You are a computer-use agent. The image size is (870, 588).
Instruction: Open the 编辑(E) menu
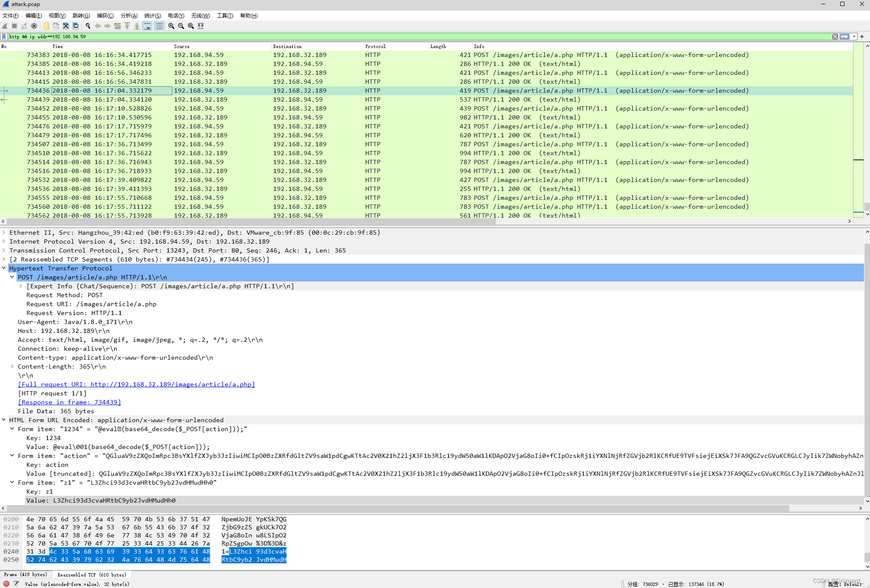[x=34, y=16]
